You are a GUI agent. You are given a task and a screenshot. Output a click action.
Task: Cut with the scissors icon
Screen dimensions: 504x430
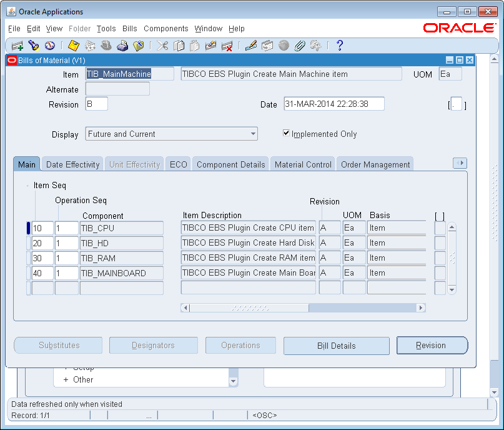(162, 46)
